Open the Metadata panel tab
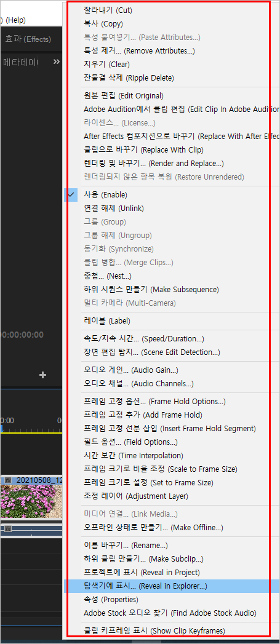The width and height of the screenshot is (280, 644). (x=20, y=62)
